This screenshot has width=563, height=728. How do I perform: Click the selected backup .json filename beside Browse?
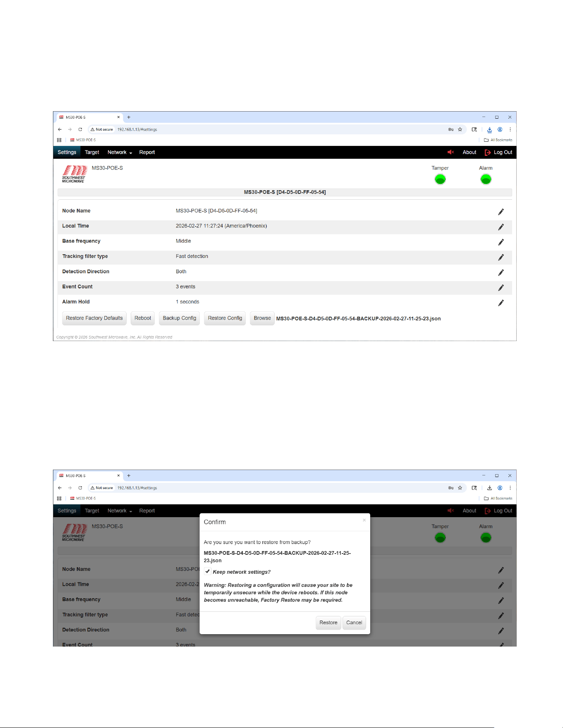coord(358,319)
